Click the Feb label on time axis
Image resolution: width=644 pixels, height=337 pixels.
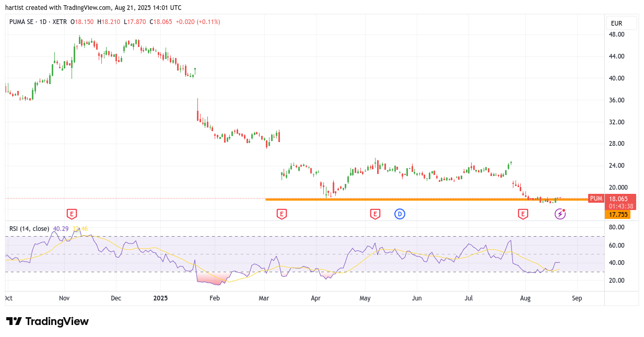point(214,298)
